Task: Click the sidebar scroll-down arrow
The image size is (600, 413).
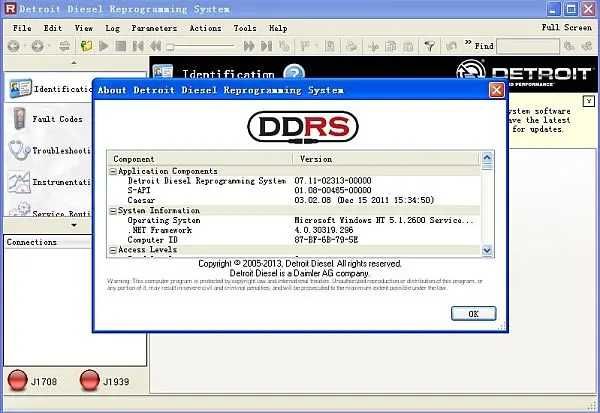Action: tap(74, 225)
